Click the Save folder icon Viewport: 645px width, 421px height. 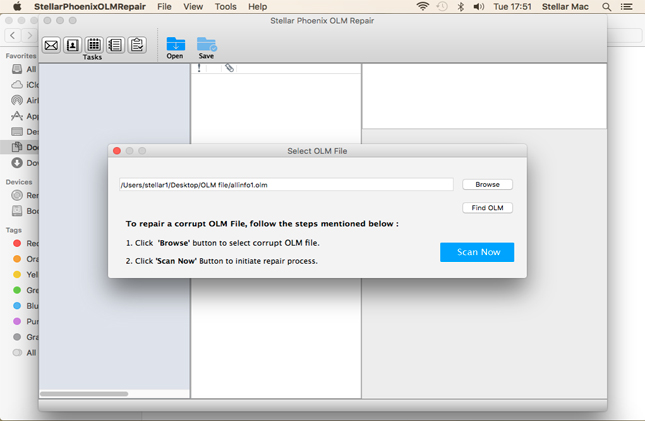click(x=206, y=46)
